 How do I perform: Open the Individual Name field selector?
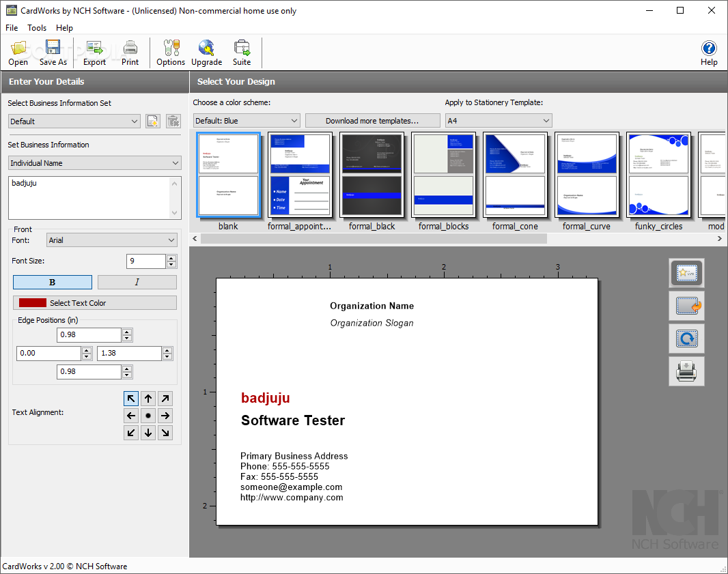point(95,163)
